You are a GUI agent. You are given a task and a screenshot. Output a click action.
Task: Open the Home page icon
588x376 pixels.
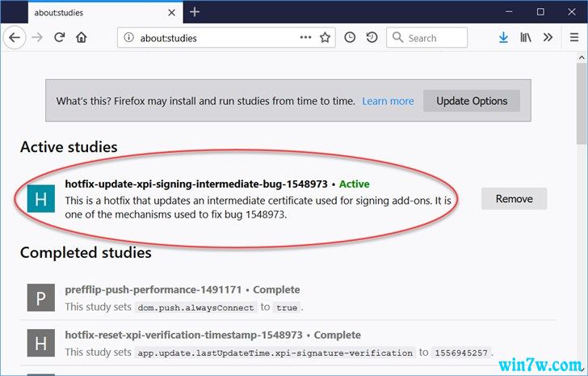pyautogui.click(x=82, y=37)
